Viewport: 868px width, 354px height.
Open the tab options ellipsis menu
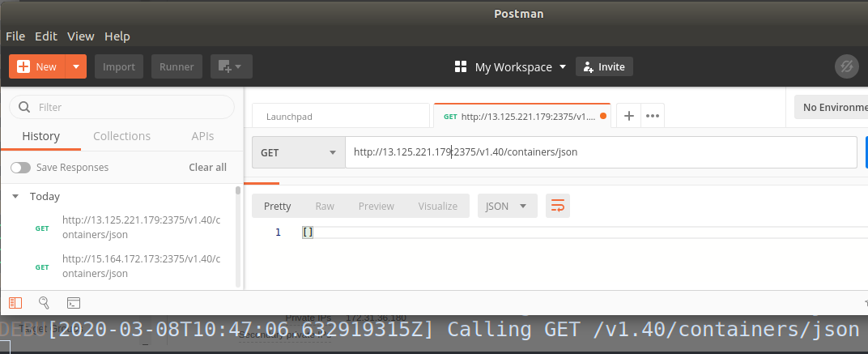[653, 116]
